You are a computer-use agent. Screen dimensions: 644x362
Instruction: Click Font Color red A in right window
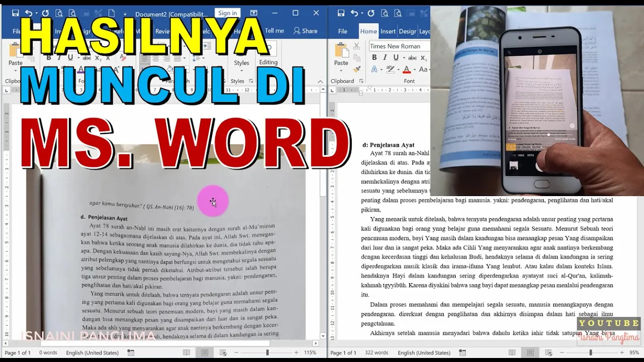(x=407, y=70)
